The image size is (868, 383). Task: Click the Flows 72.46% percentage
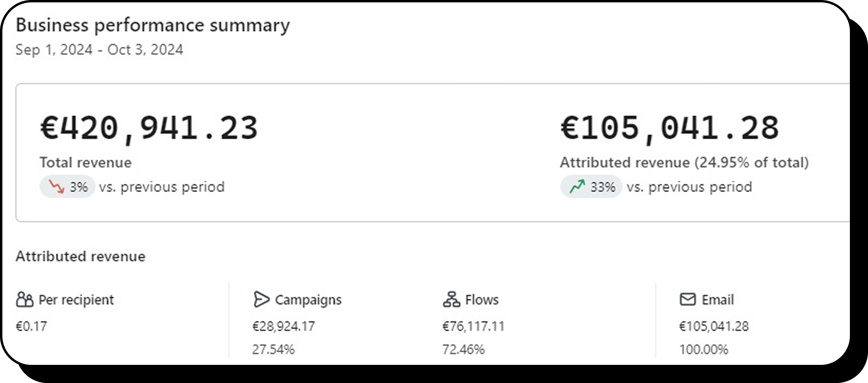coord(463,350)
